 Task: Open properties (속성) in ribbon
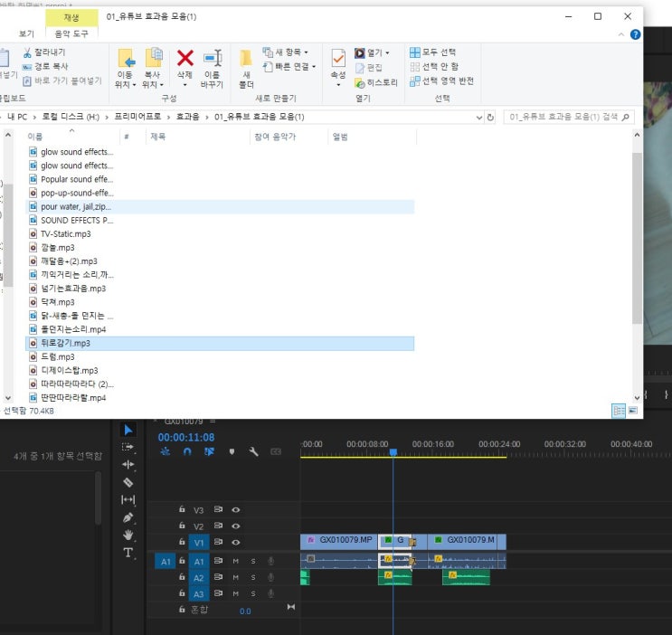(x=338, y=68)
